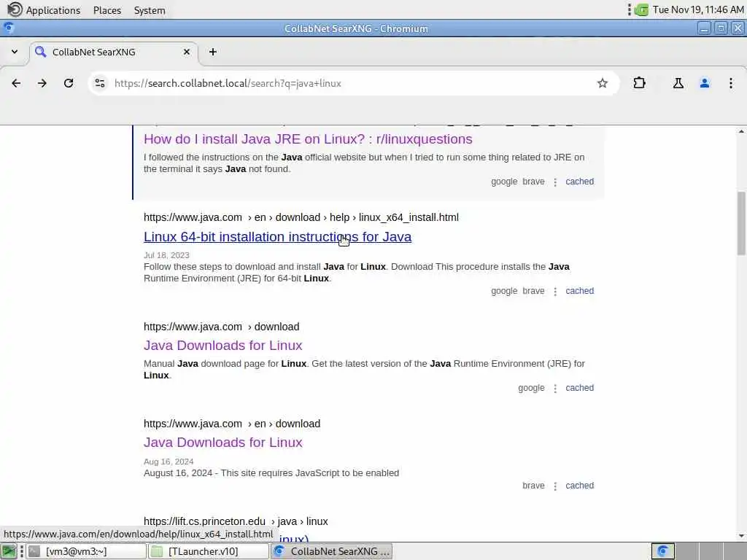Go back using the browser back arrow

coord(16,83)
